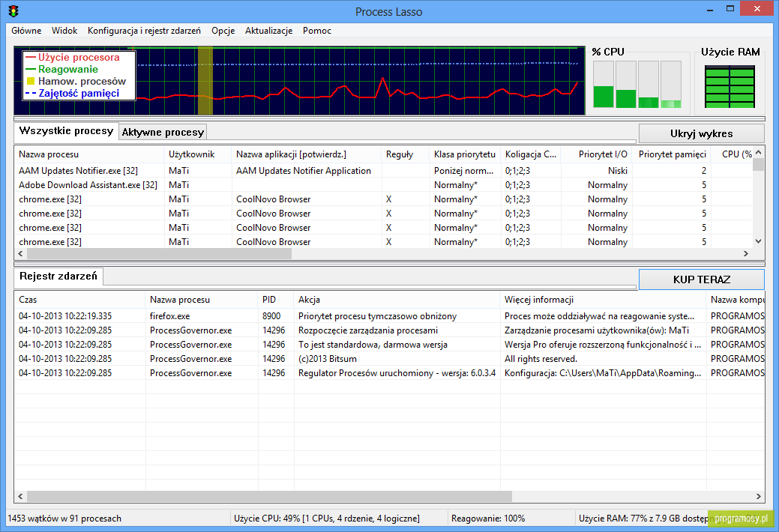779x532 pixels.
Task: Click the event log horizontal scrollbar thumb
Action: click(x=269, y=496)
